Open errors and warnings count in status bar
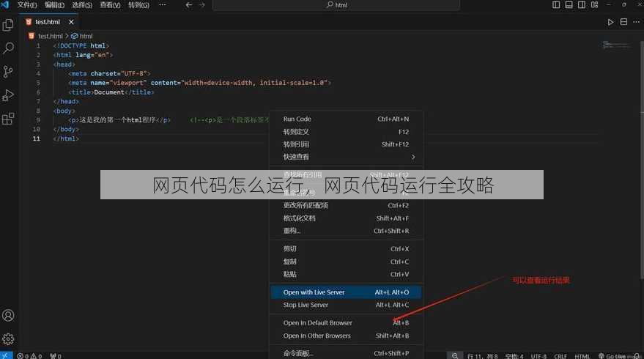The image size is (644, 359). (x=29, y=356)
